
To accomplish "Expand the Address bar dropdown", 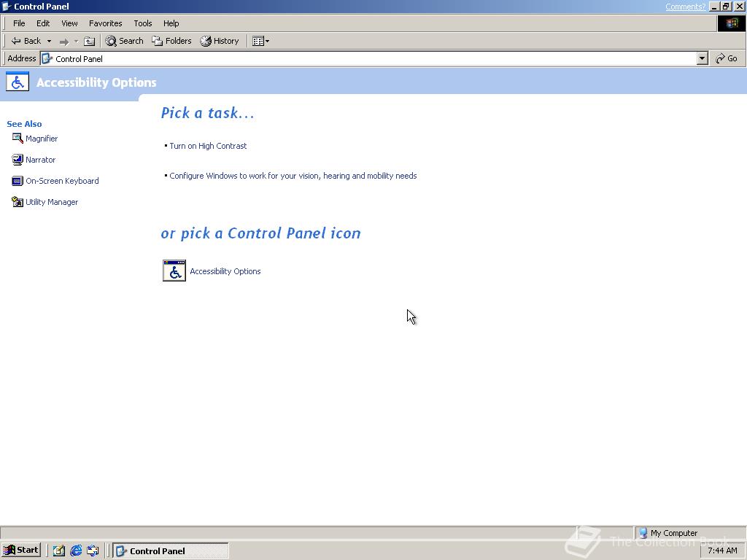I will (x=703, y=58).
